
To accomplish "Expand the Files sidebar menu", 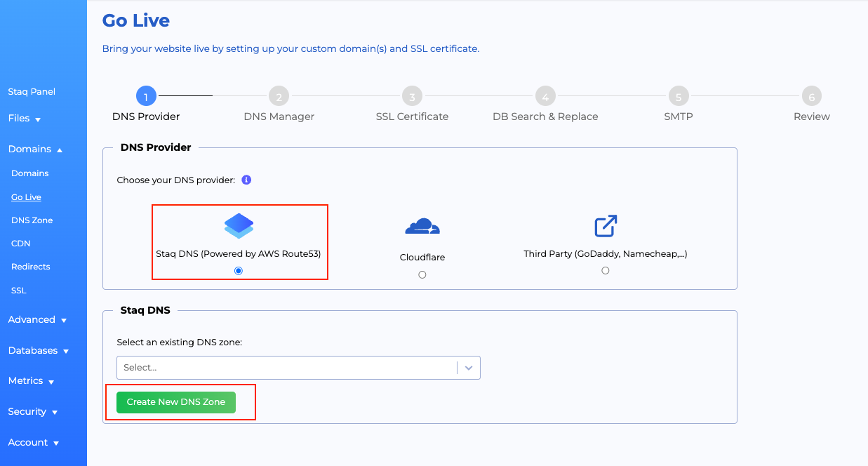I will pyautogui.click(x=24, y=119).
